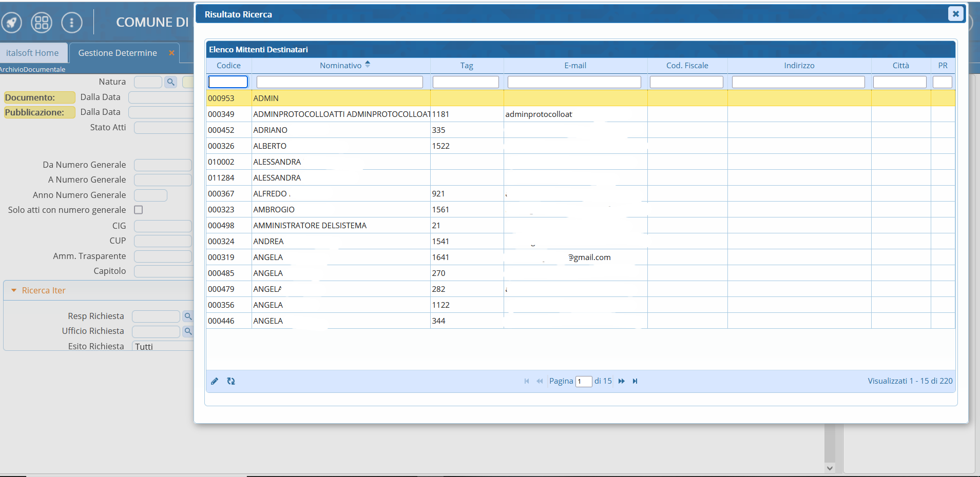
Task: Click the rocket launcher icon in header
Action: click(x=11, y=22)
